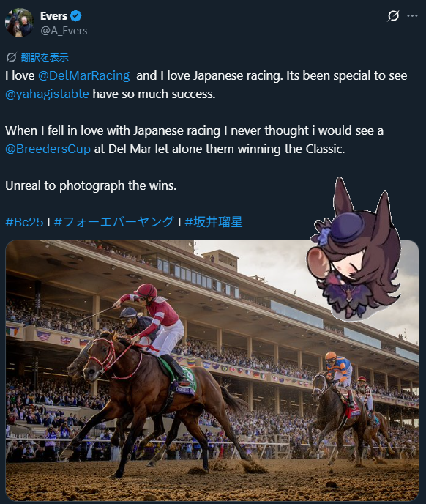Open the #フォーエバーヤング hashtag
Viewport: 426px width, 504px height.
(x=114, y=222)
